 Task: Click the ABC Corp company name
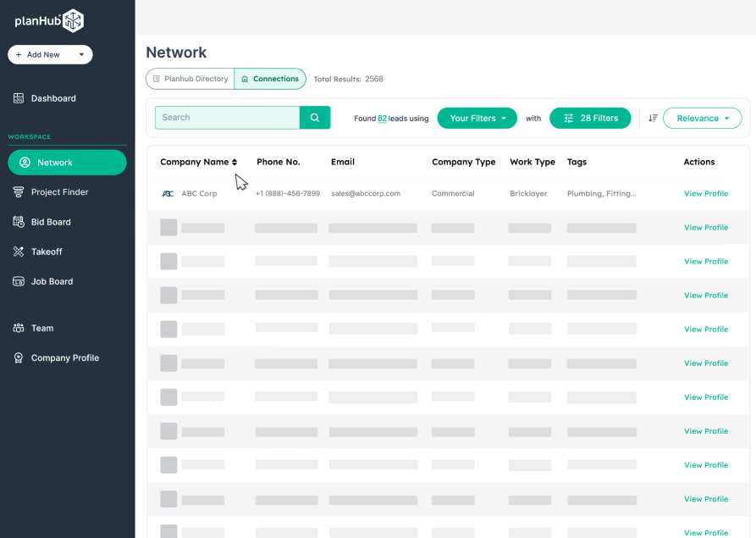(x=199, y=193)
